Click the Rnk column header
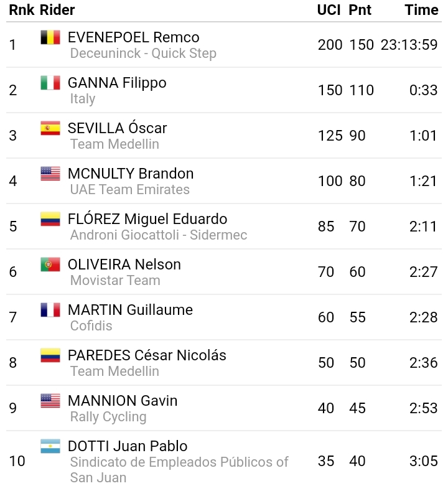This screenshot has width=448, height=491. click(x=21, y=10)
